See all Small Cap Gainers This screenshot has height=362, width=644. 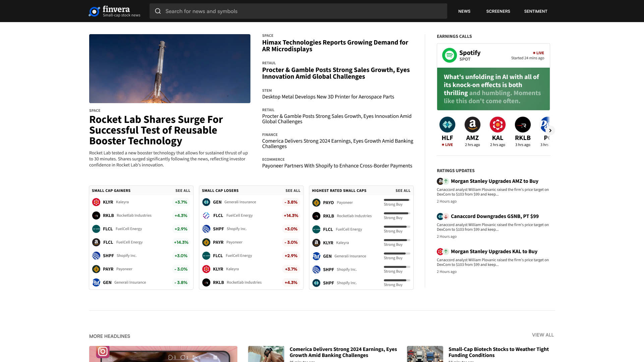pyautogui.click(x=183, y=191)
